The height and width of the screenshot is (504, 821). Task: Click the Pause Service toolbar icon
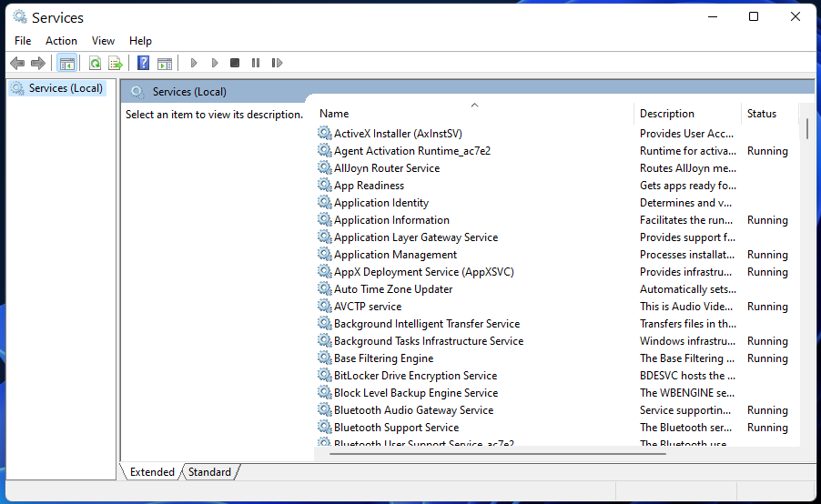click(256, 64)
